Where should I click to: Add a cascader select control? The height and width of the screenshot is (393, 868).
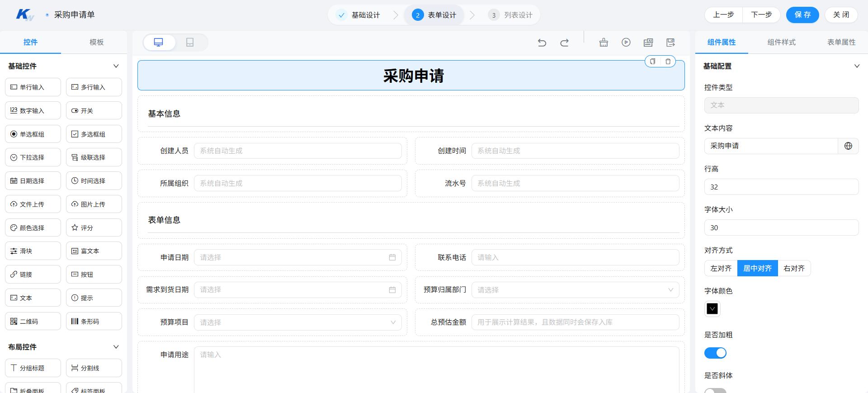click(x=94, y=157)
